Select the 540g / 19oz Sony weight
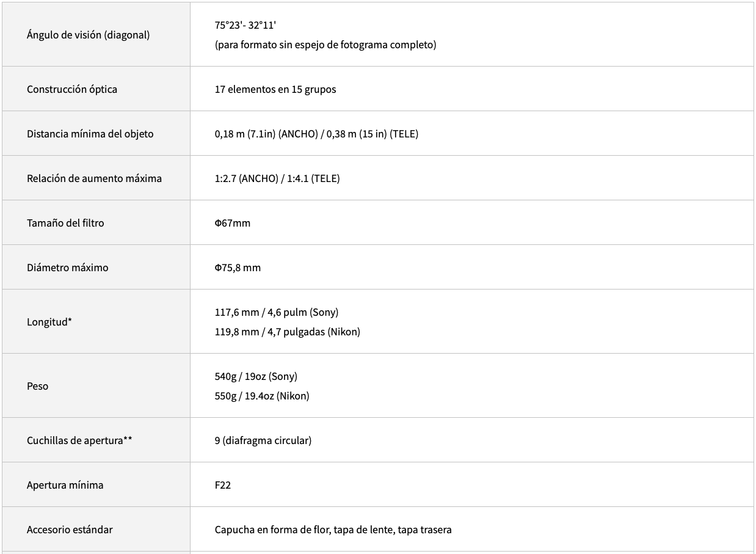Image resolution: width=756 pixels, height=554 pixels. click(256, 376)
